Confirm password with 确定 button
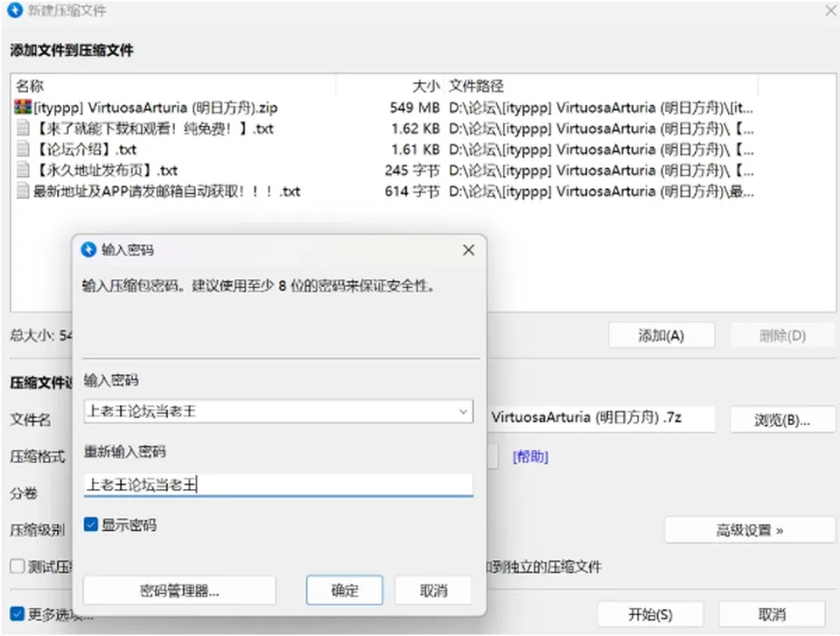Viewport: 840px width, 636px height. (345, 591)
